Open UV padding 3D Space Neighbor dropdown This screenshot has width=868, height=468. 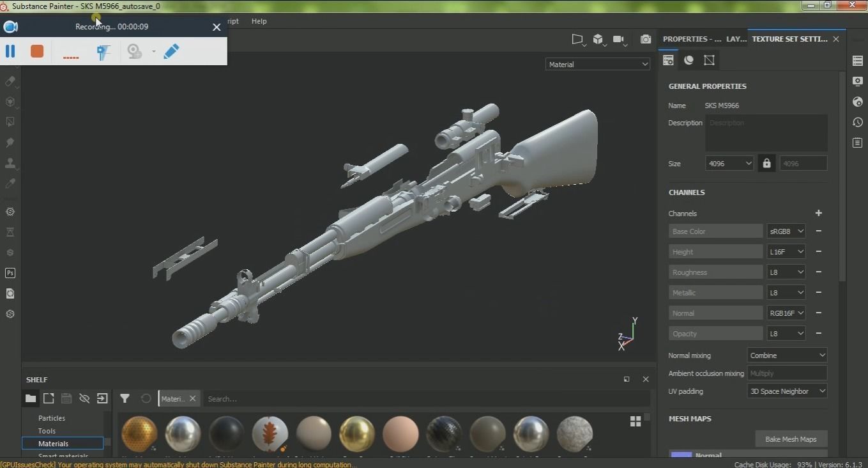(x=787, y=391)
